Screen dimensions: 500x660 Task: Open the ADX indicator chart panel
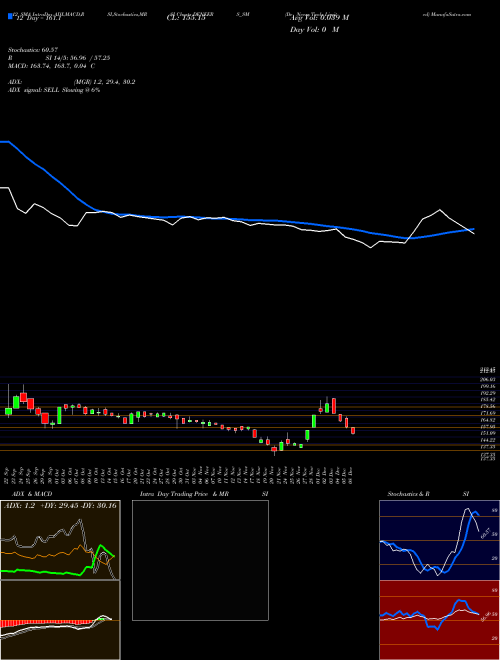point(60,540)
